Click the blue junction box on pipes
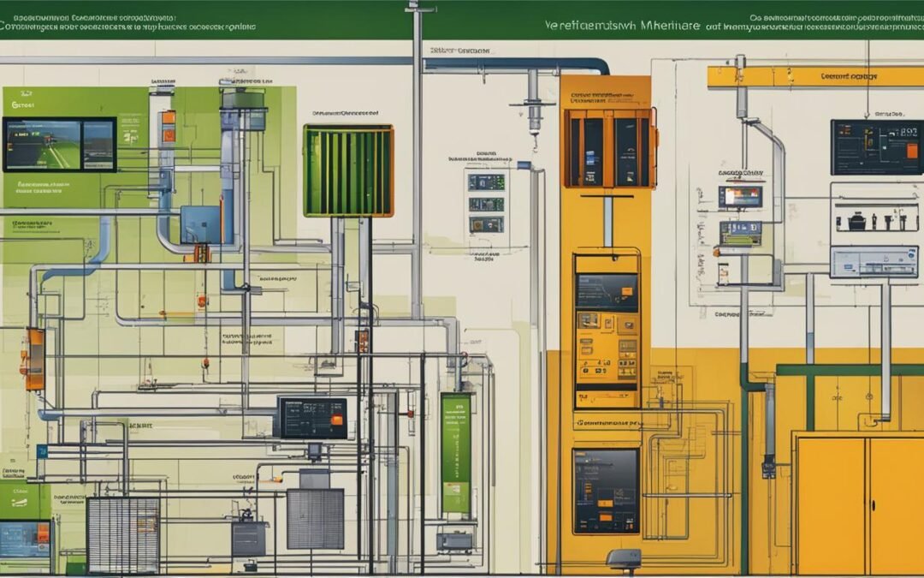The width and height of the screenshot is (924, 578). [200, 224]
